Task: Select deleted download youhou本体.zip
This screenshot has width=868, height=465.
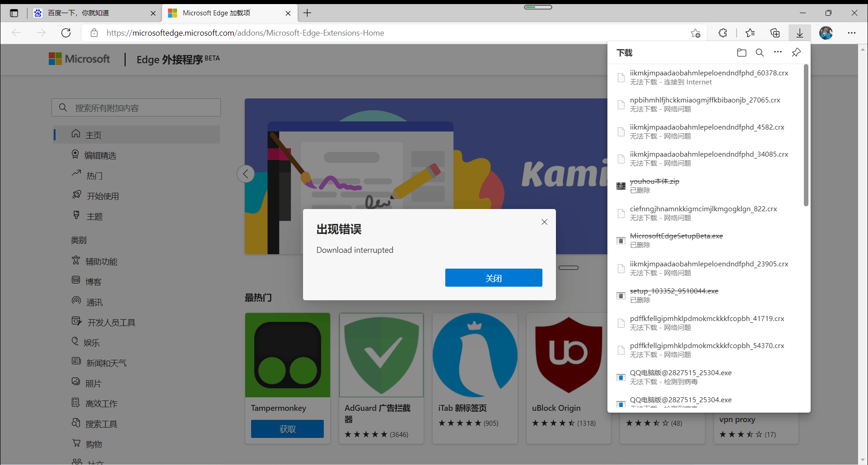Action: tap(706, 186)
